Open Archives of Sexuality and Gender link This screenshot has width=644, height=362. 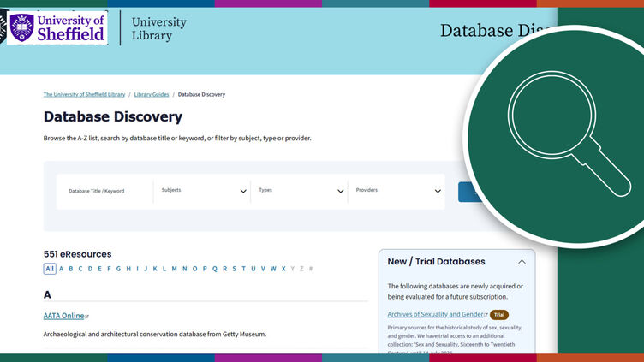point(435,314)
